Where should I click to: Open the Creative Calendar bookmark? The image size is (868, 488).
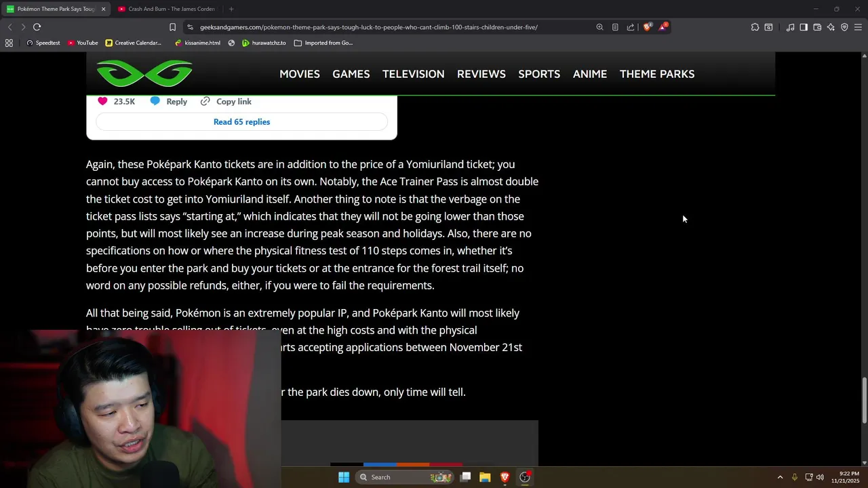pyautogui.click(x=134, y=43)
